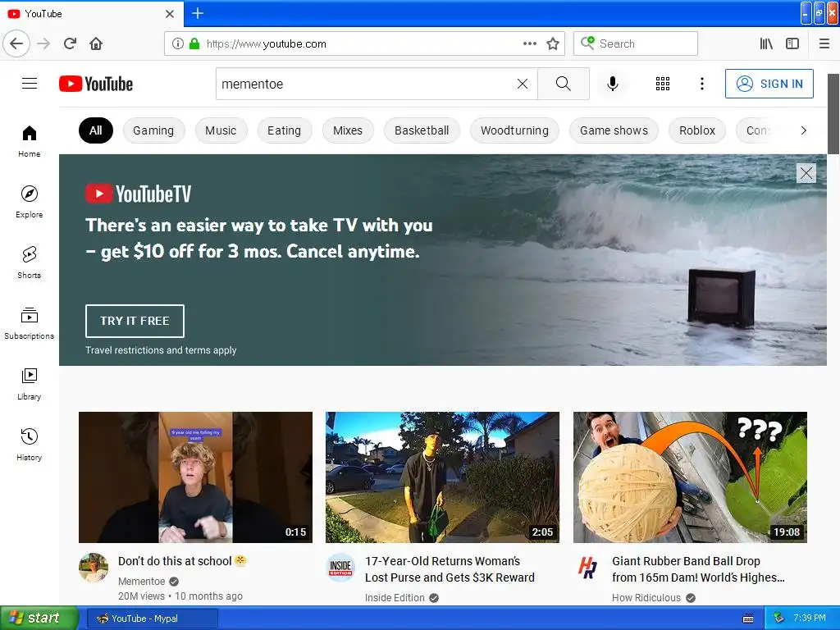This screenshot has height=630, width=840.
Task: Bookmark this page with the star icon
Action: [553, 43]
